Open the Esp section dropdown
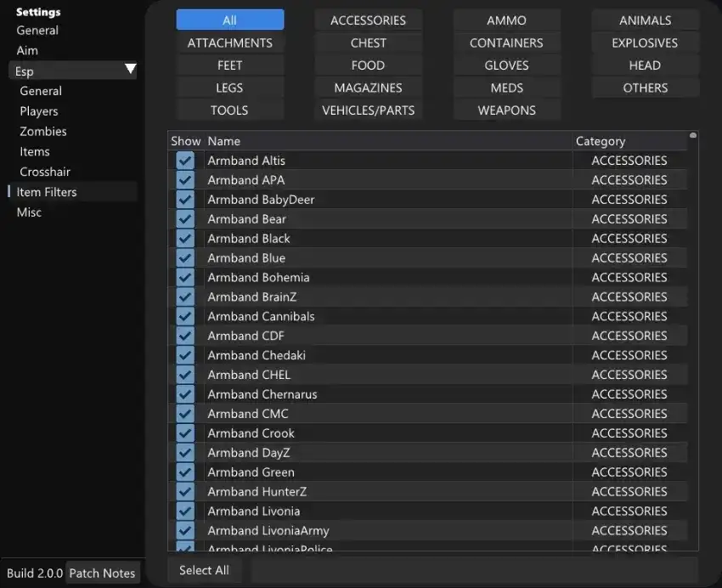 point(72,71)
